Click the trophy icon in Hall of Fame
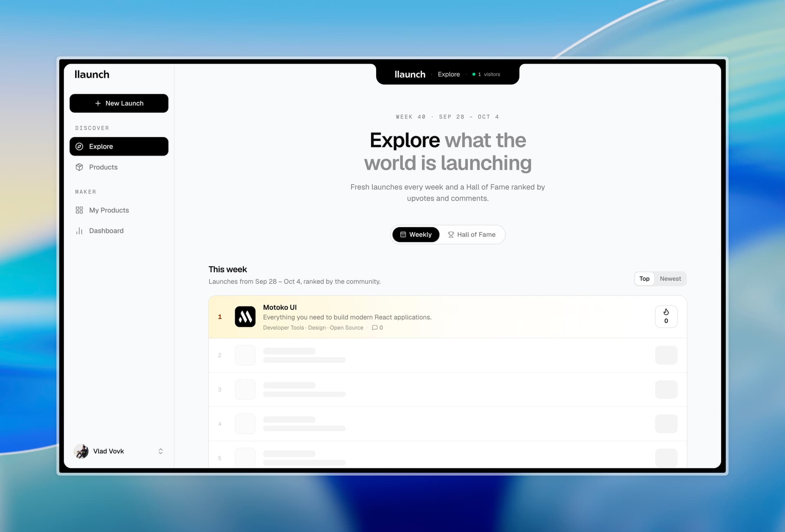Image resolution: width=785 pixels, height=532 pixels. pyautogui.click(x=451, y=235)
